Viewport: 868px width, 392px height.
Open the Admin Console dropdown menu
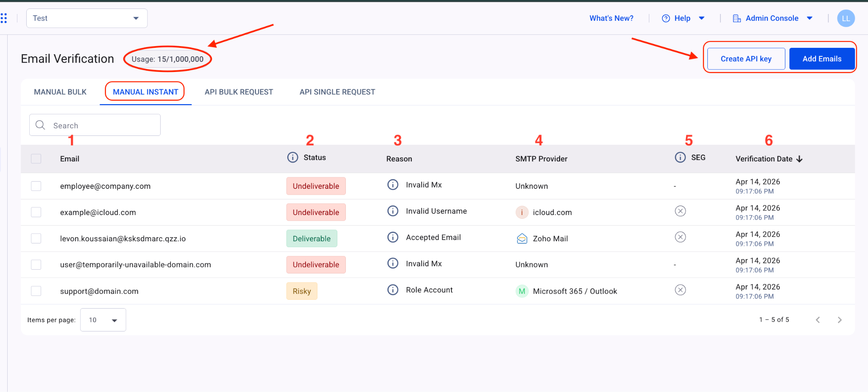click(x=772, y=18)
